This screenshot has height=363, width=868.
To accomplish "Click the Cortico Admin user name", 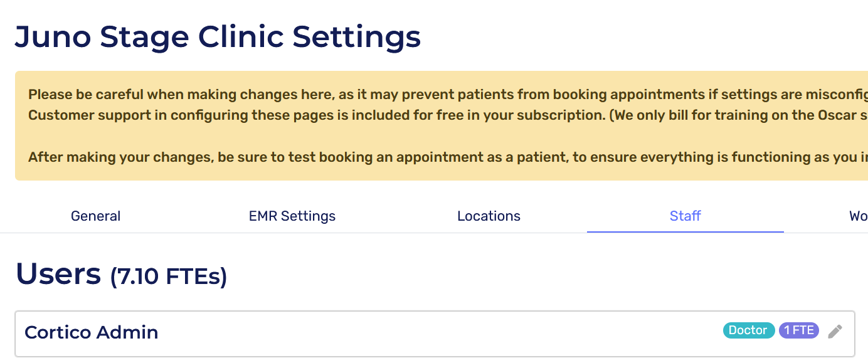I will click(92, 332).
